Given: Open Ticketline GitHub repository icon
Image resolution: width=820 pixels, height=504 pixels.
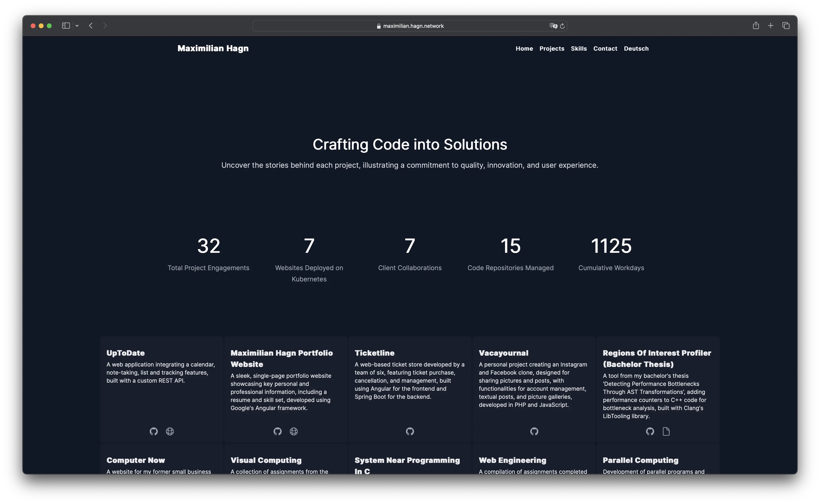Looking at the screenshot, I should [410, 431].
